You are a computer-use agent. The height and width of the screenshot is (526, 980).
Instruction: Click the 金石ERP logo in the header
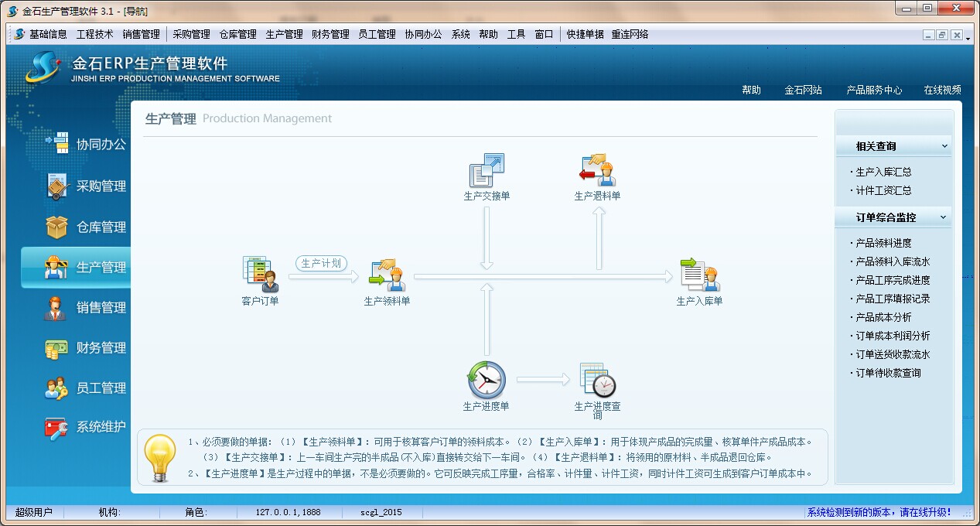[44, 67]
